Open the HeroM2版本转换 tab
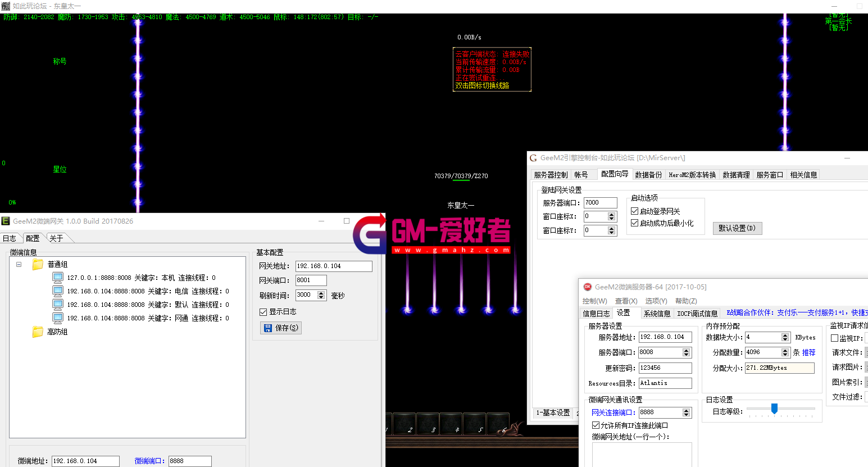868x467 pixels. point(692,175)
